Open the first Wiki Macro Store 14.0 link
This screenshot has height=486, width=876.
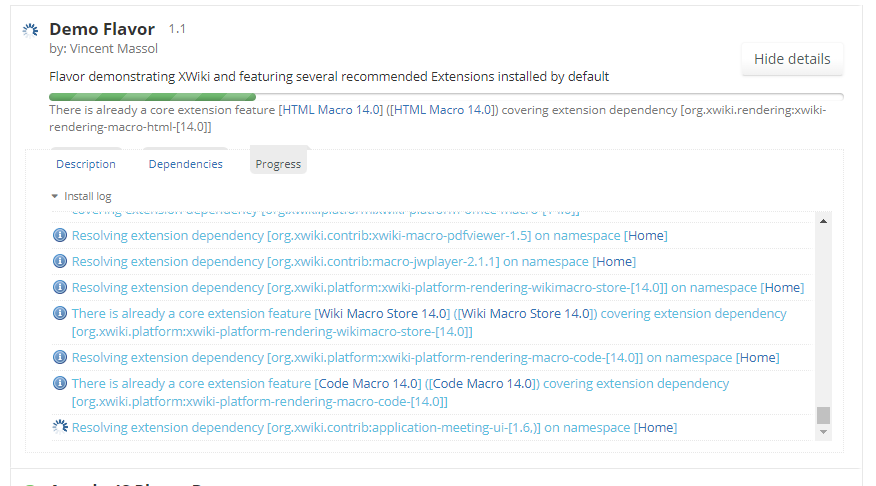click(382, 314)
